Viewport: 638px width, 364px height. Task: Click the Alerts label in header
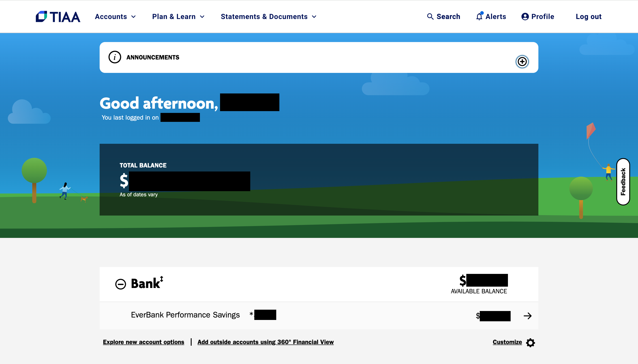coord(496,17)
